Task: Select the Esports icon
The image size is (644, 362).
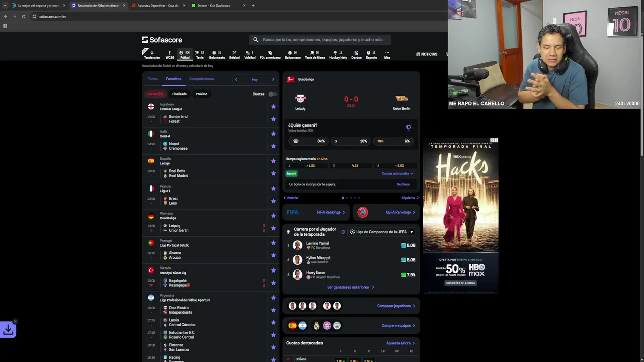Action: 371,54
